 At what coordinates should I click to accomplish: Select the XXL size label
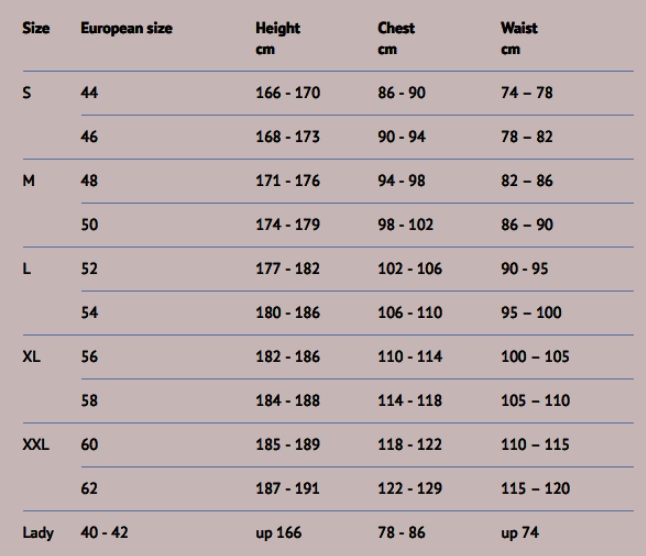(36, 445)
